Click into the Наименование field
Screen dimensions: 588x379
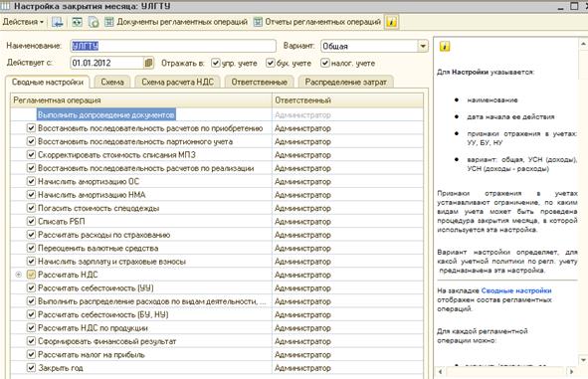(173, 46)
